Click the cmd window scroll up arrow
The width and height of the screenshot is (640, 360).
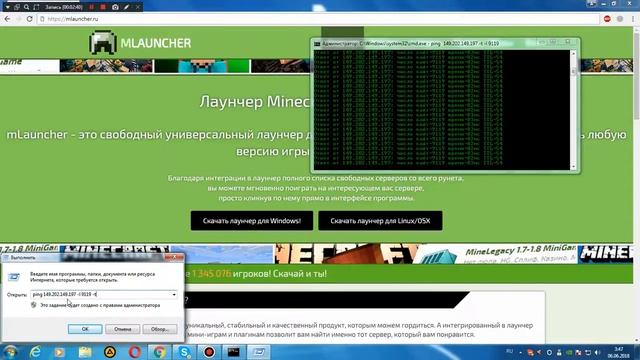click(573, 53)
